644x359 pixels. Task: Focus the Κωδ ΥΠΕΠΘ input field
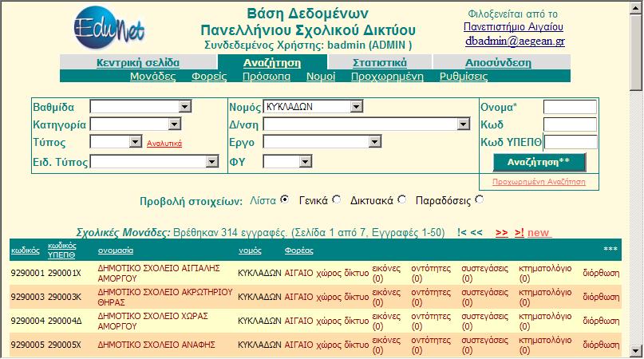(571, 142)
